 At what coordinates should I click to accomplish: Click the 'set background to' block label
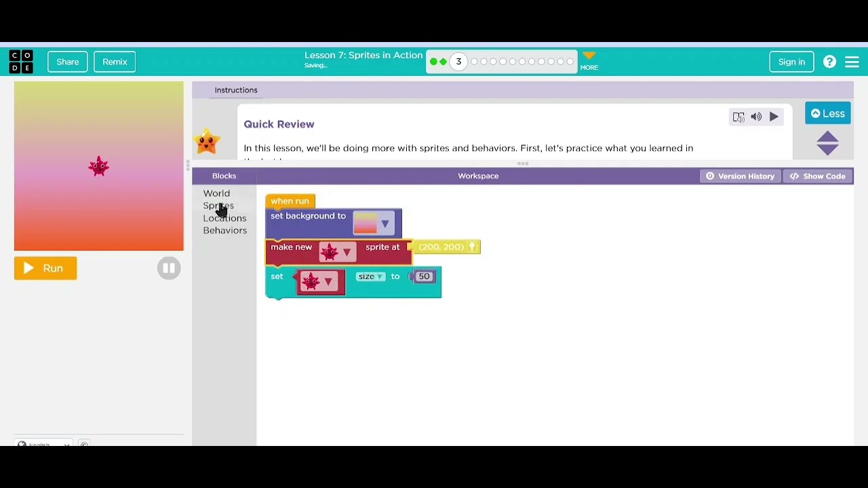coord(308,216)
